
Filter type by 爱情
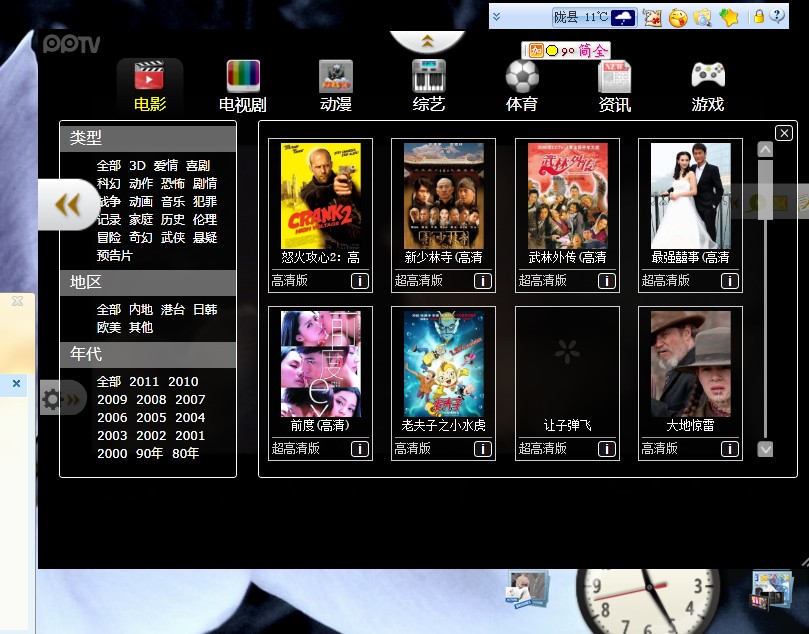166,166
